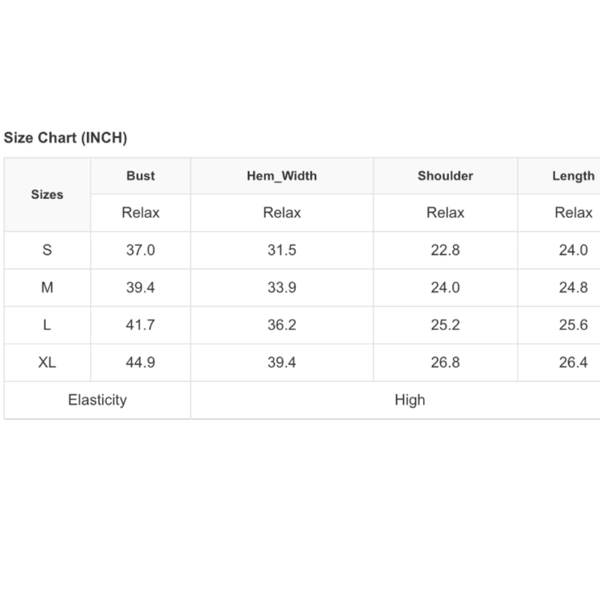Click the bust value 44.9
This screenshot has width=600, height=600.
[x=140, y=362]
